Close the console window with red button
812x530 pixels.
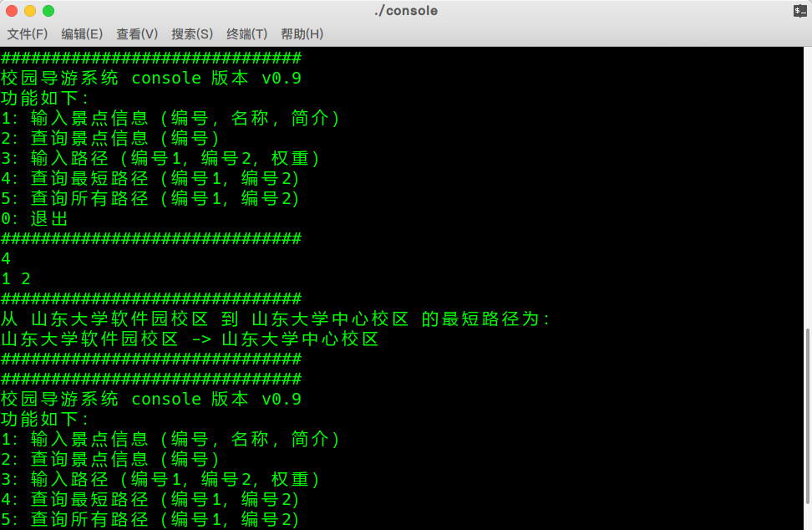pyautogui.click(x=12, y=11)
